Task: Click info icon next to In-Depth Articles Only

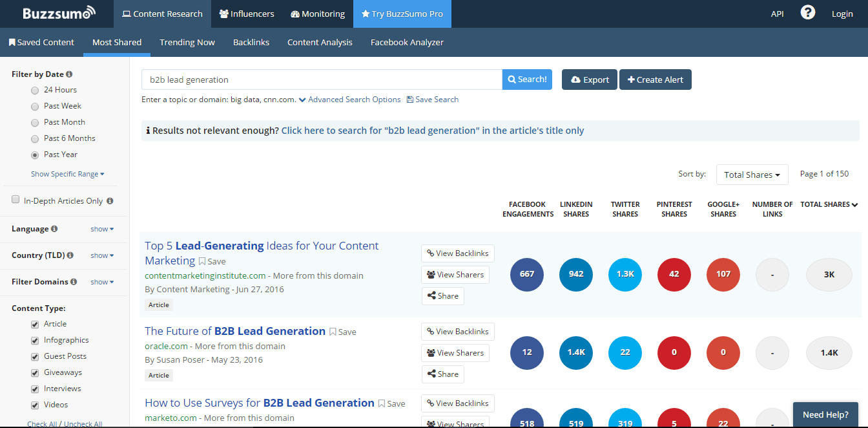Action: point(110,201)
